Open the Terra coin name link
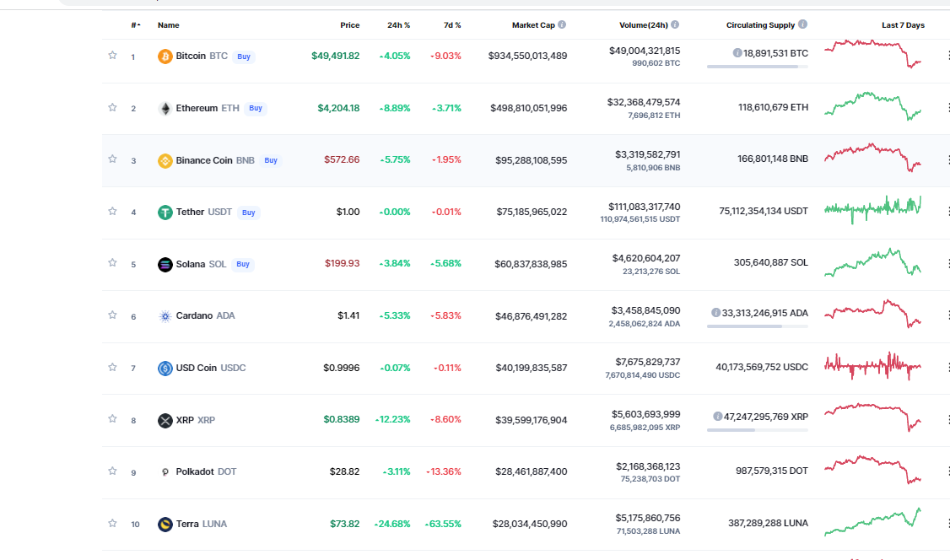Image resolution: width=950 pixels, height=560 pixels. click(187, 524)
